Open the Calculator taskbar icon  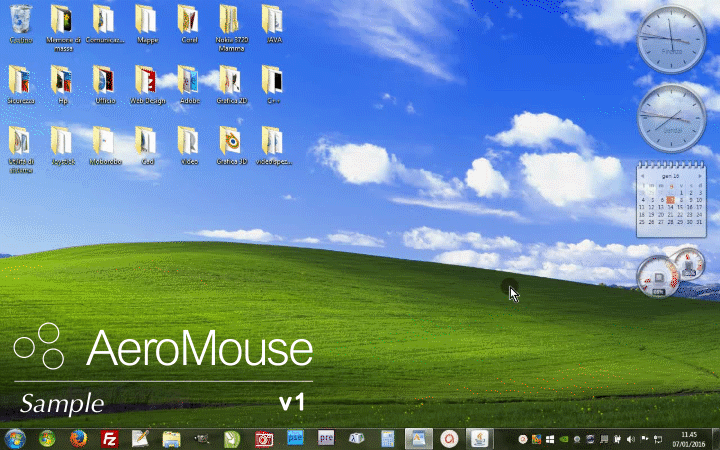click(388, 439)
